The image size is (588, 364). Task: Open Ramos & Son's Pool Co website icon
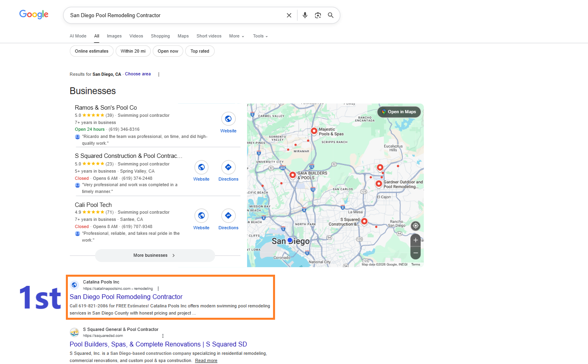pyautogui.click(x=228, y=119)
